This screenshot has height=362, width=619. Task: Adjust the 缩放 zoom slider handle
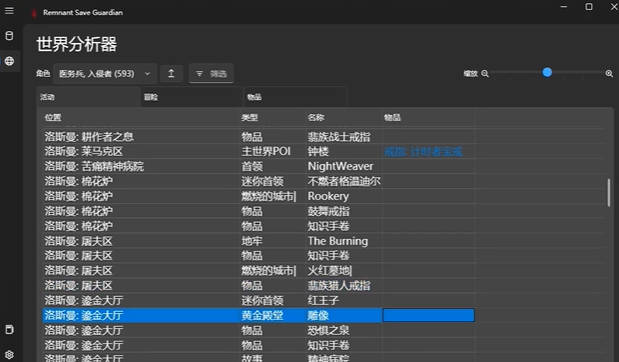tap(547, 73)
